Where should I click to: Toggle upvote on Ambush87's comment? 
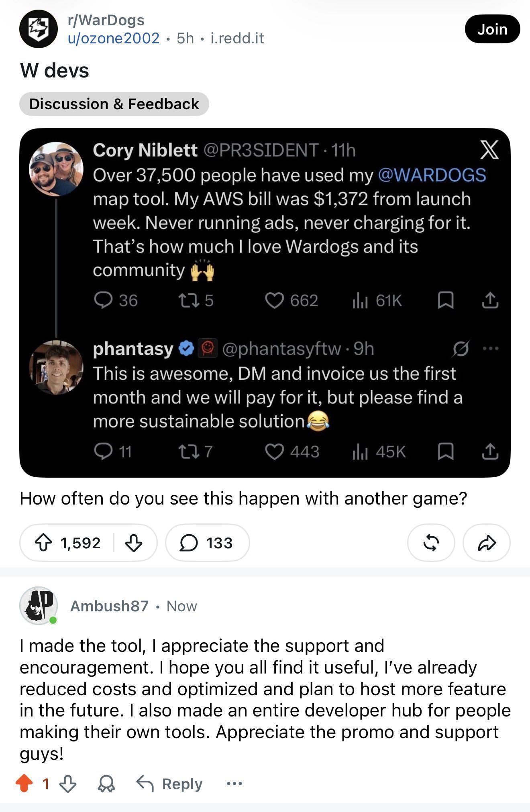[x=24, y=783]
